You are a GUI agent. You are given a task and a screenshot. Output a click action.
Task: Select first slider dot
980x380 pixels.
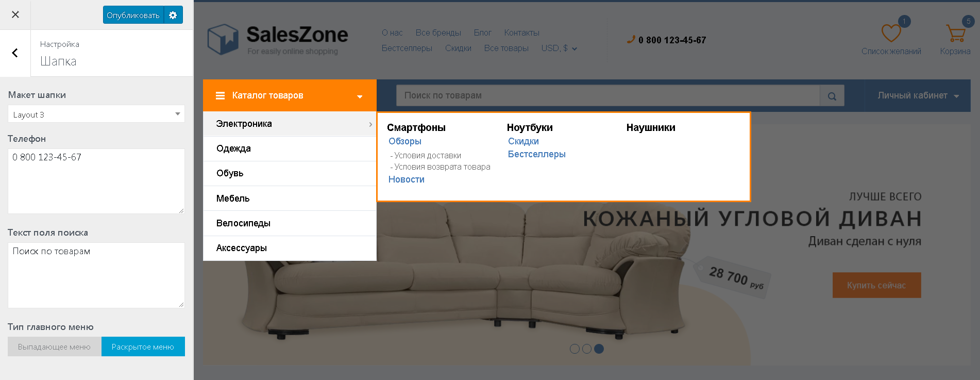tap(575, 349)
